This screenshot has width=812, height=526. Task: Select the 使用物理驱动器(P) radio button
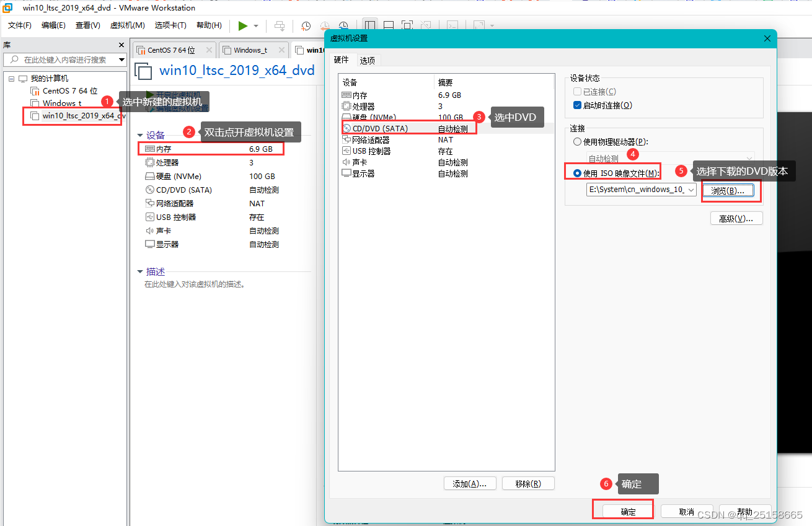tap(578, 142)
